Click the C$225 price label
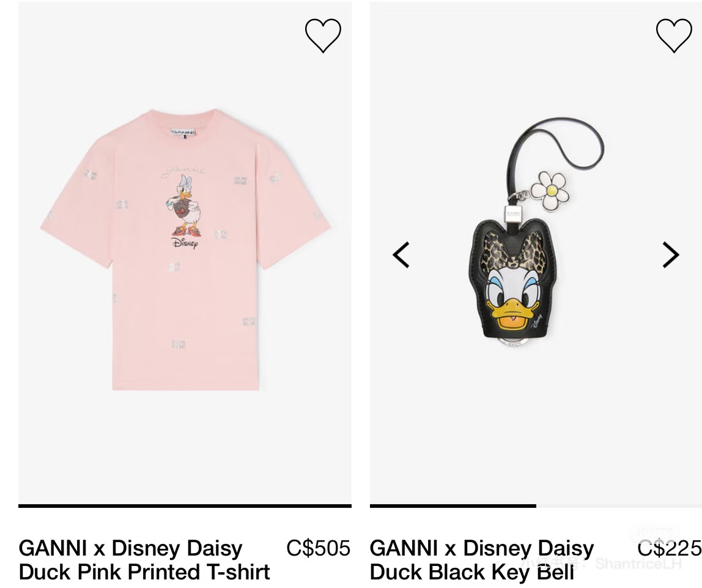The image size is (702, 588). click(x=670, y=548)
